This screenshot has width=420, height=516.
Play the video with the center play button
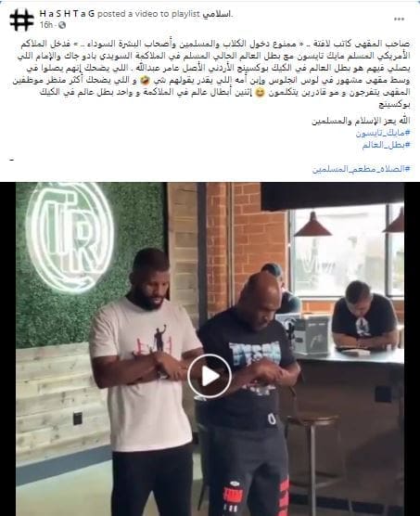(x=210, y=376)
